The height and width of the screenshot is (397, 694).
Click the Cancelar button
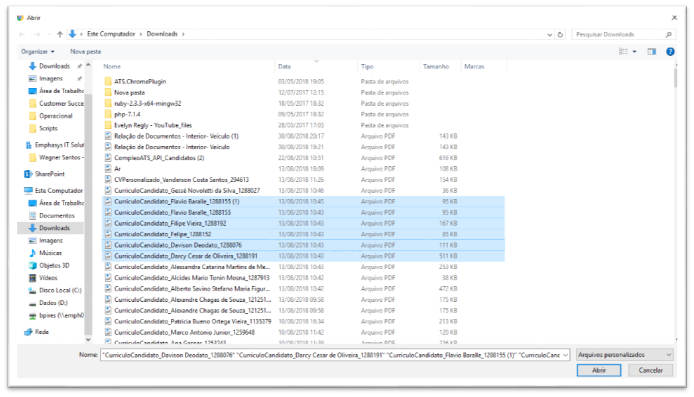651,370
